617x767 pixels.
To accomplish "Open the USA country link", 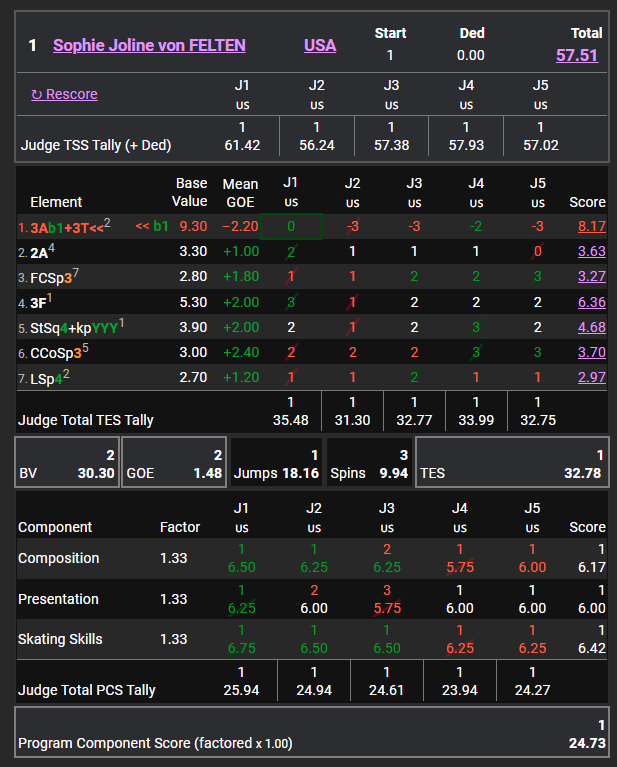I will [320, 45].
